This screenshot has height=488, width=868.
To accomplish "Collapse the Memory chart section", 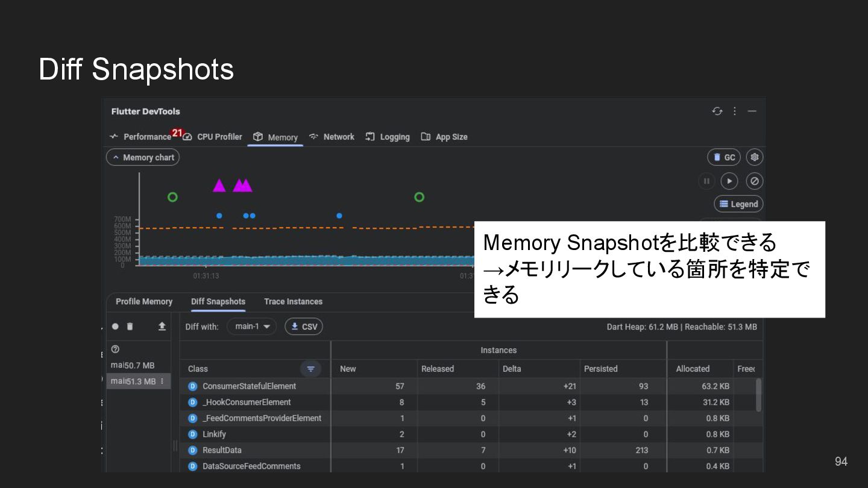I will click(143, 157).
